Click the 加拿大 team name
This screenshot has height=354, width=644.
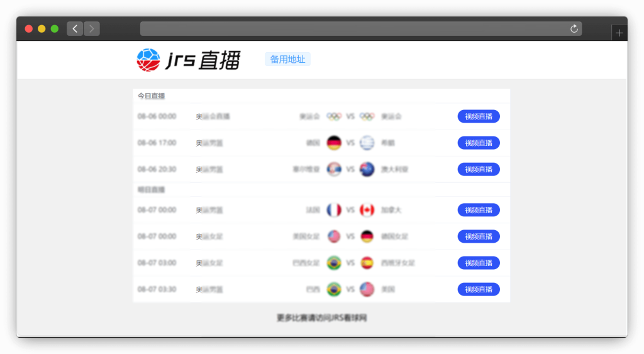[391, 210]
